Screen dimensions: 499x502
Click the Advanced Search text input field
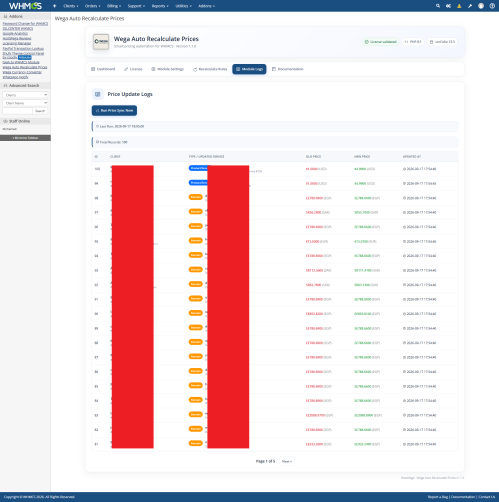(x=17, y=111)
